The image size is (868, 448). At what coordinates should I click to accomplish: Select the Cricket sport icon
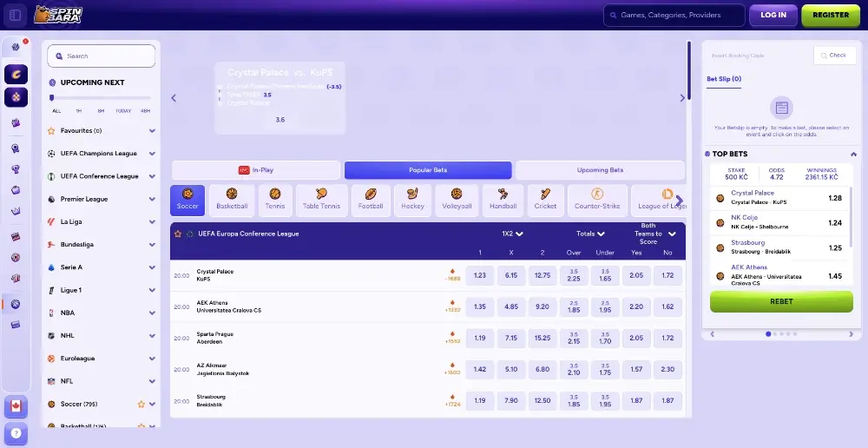pos(545,200)
